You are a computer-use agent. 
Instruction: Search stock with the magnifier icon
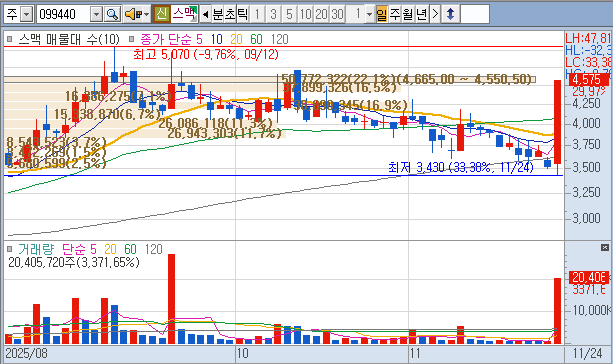(x=112, y=14)
